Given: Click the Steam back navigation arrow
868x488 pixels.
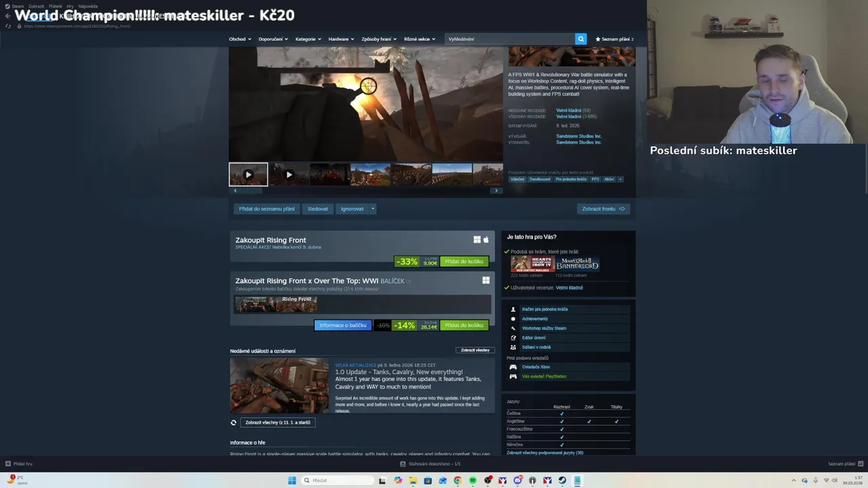Looking at the screenshot, I should [x=7, y=16].
